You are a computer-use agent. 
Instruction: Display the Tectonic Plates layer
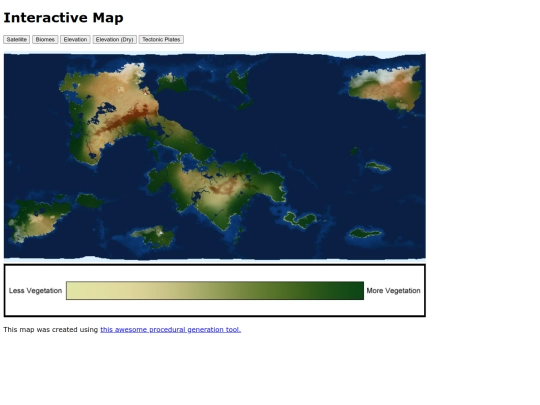[x=161, y=40]
